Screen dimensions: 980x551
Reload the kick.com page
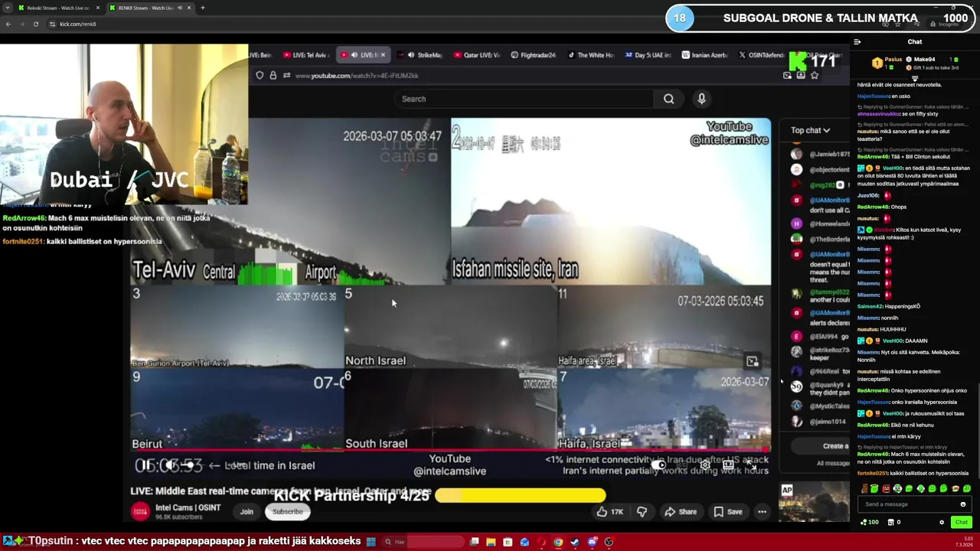coord(35,24)
